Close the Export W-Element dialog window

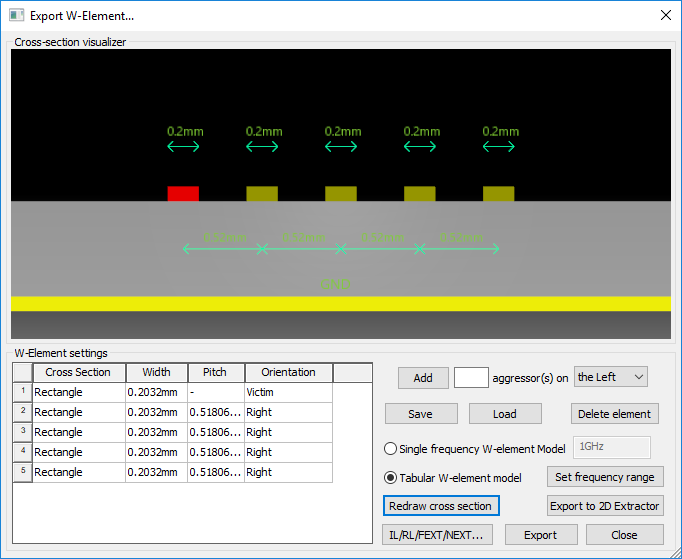pyautogui.click(x=664, y=15)
